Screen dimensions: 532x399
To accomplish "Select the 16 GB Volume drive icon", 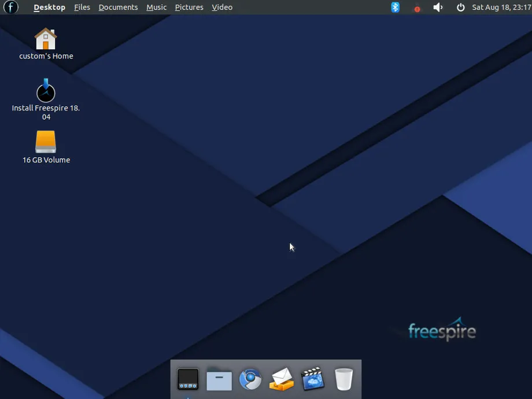I will (x=46, y=142).
